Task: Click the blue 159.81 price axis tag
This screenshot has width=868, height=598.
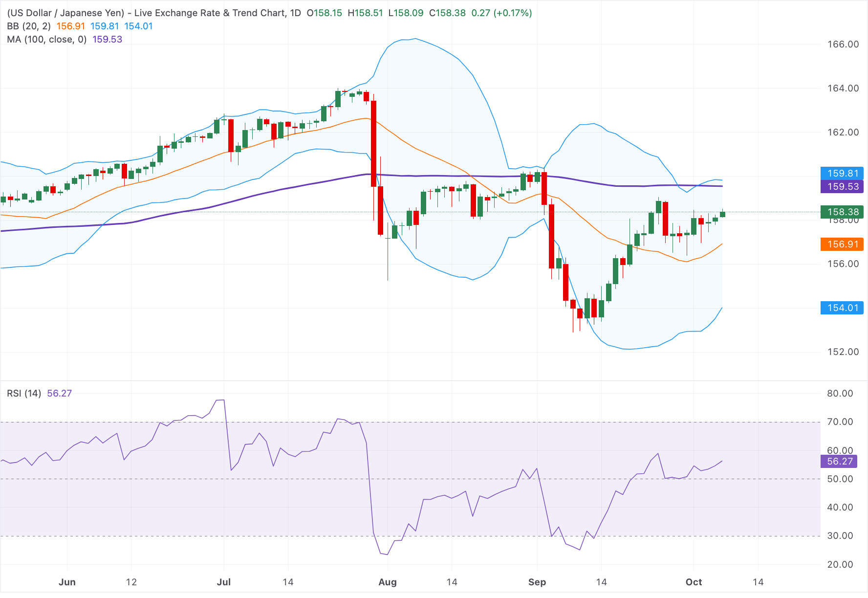Action: coord(843,173)
